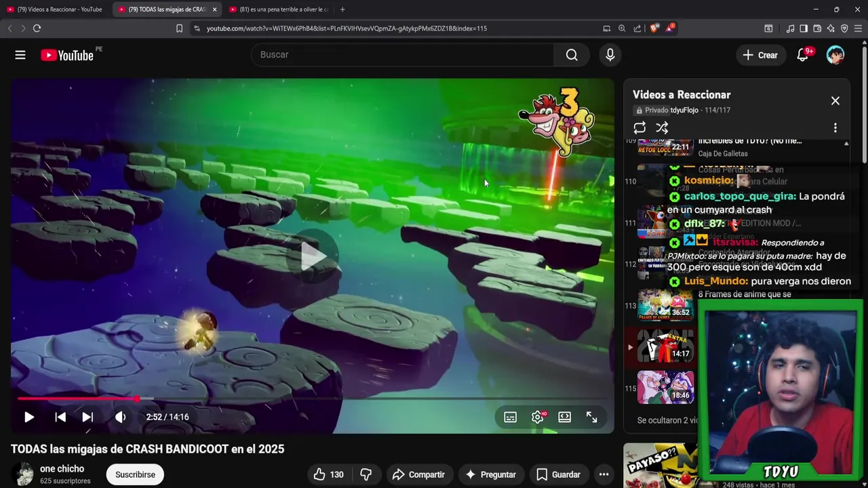The width and height of the screenshot is (868, 488).
Task: Click the share page icon in address bar
Action: click(x=637, y=28)
